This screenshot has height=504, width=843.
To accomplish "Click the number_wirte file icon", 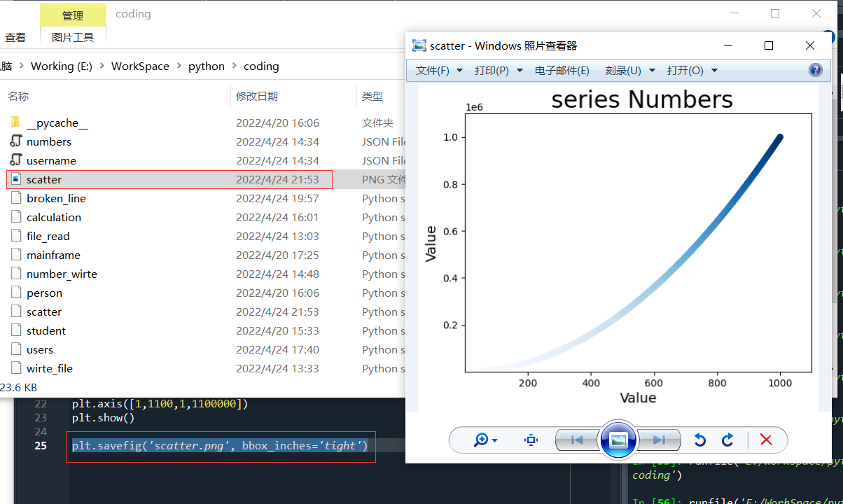I will pyautogui.click(x=15, y=274).
